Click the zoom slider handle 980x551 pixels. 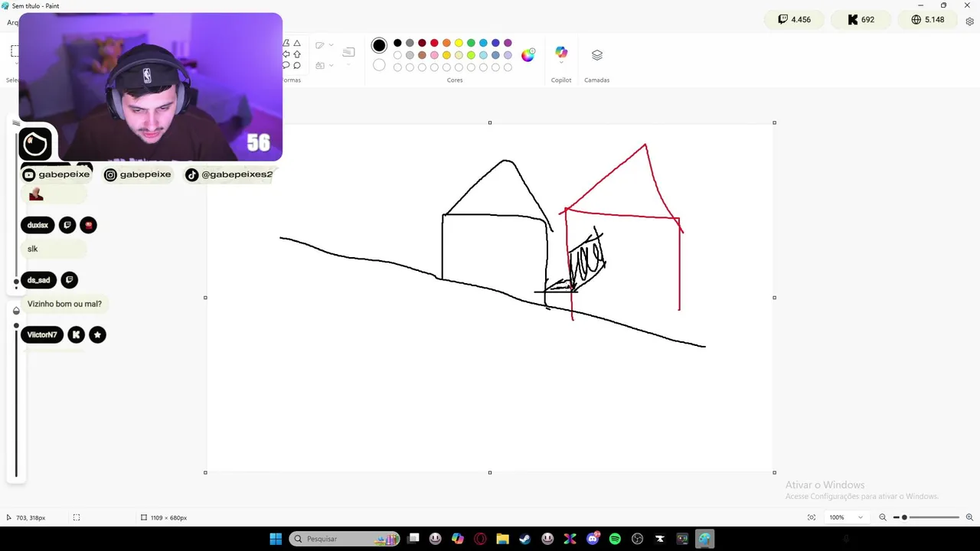coord(904,517)
